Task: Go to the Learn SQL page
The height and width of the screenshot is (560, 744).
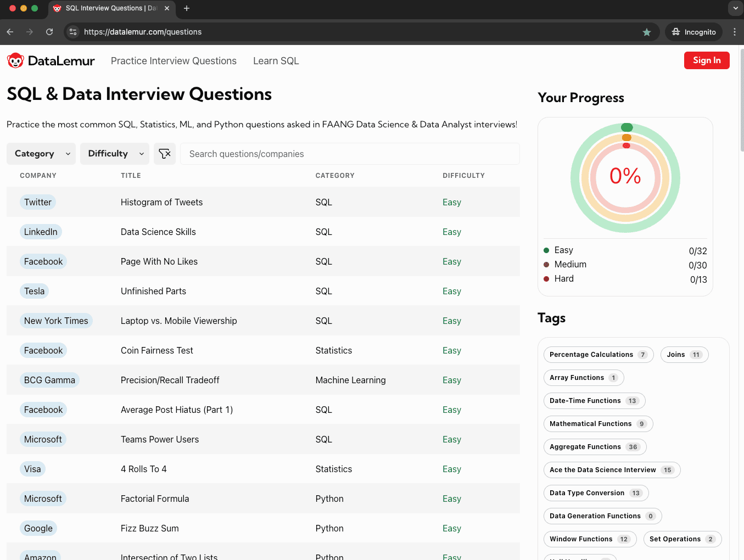Action: click(x=276, y=61)
